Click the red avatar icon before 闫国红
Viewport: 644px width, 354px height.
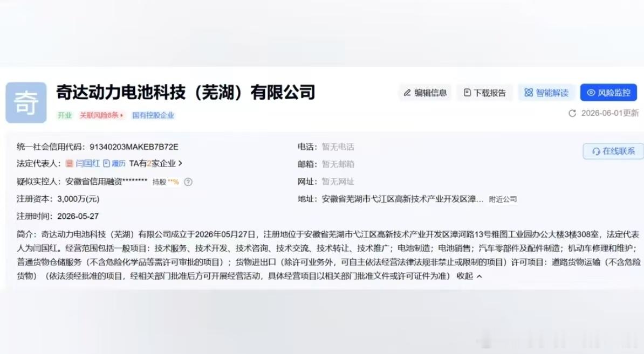point(70,163)
